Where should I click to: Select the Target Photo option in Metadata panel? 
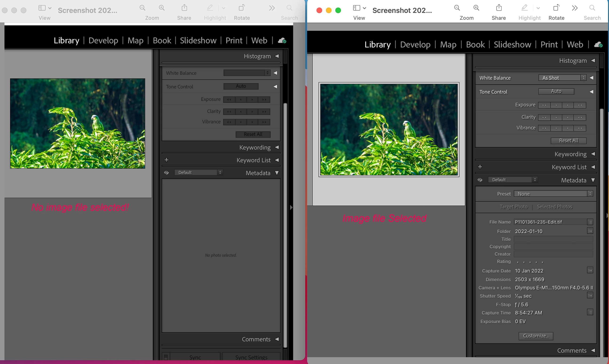pos(514,207)
